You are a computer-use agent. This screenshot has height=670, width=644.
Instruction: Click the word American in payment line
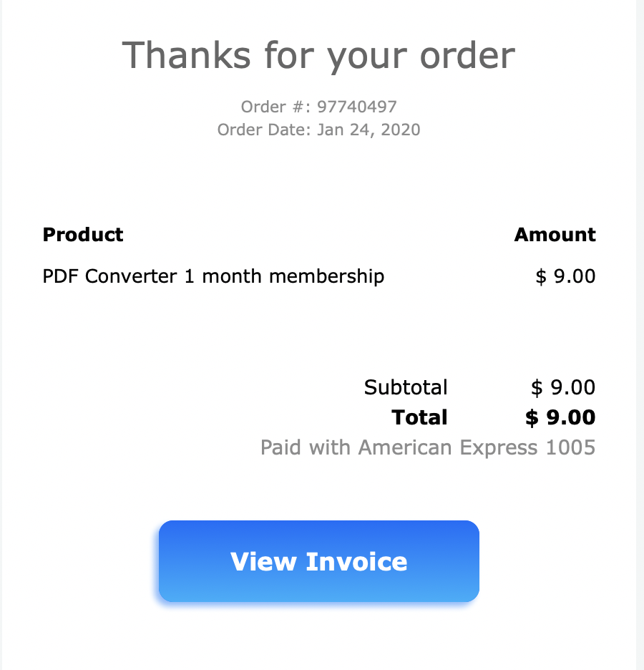pos(405,447)
